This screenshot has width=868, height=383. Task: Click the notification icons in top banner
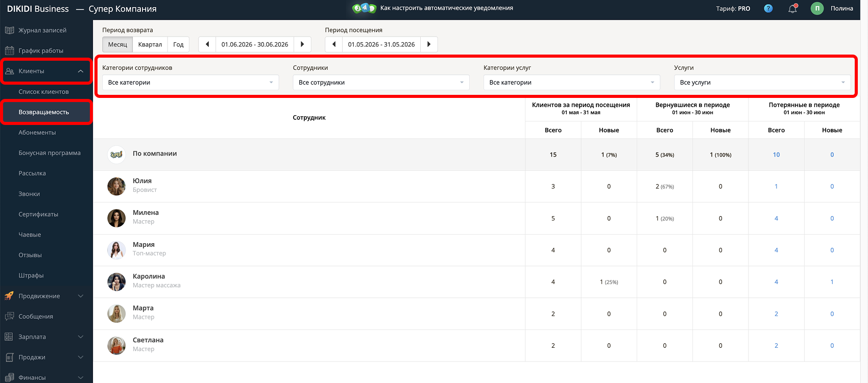point(364,8)
